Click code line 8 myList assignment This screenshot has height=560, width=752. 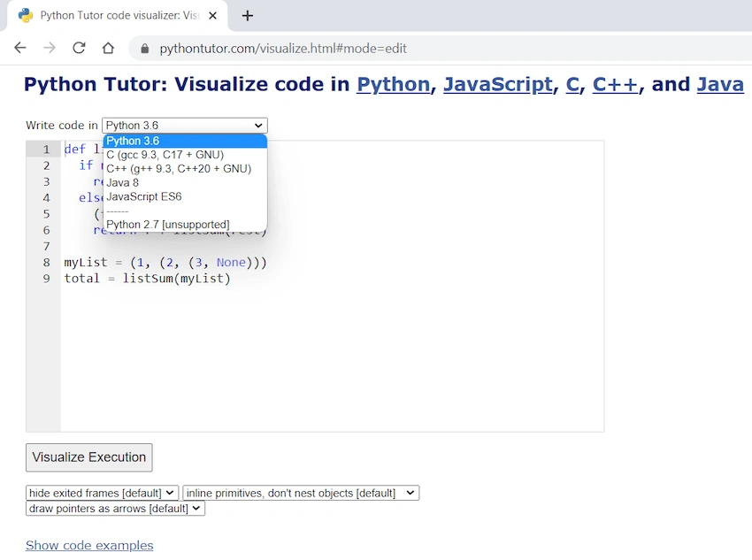click(x=165, y=262)
